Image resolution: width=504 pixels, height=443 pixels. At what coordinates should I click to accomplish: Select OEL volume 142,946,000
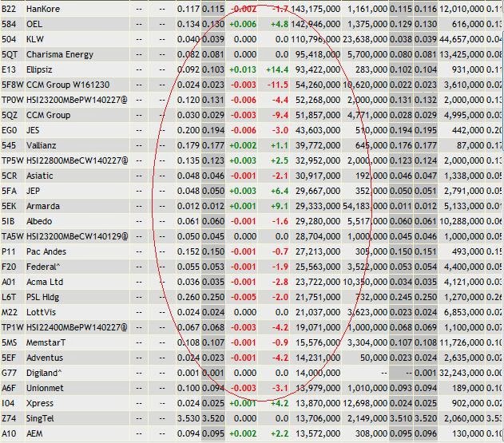click(x=315, y=24)
